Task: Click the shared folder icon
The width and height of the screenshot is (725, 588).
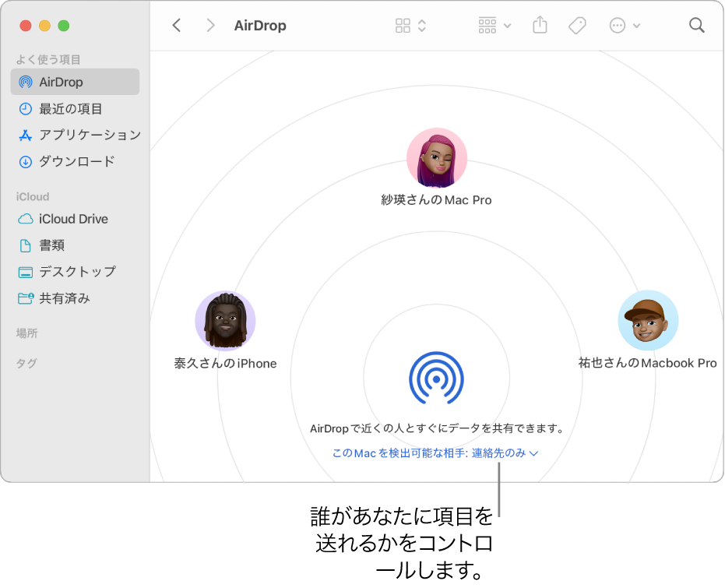Action: [26, 298]
